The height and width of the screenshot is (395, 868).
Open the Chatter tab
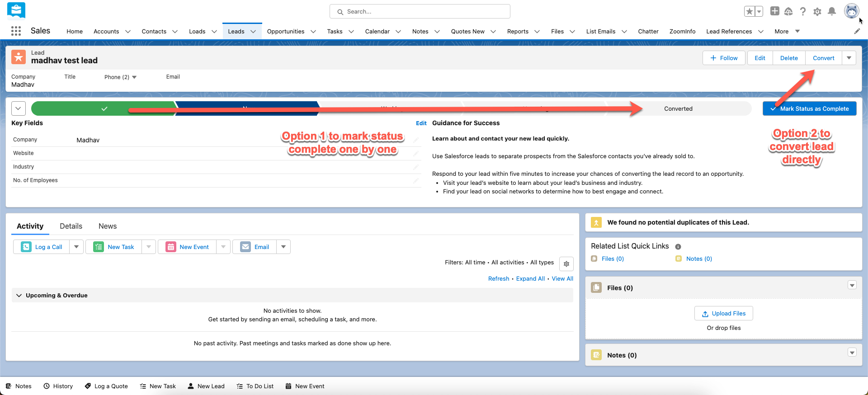(648, 31)
